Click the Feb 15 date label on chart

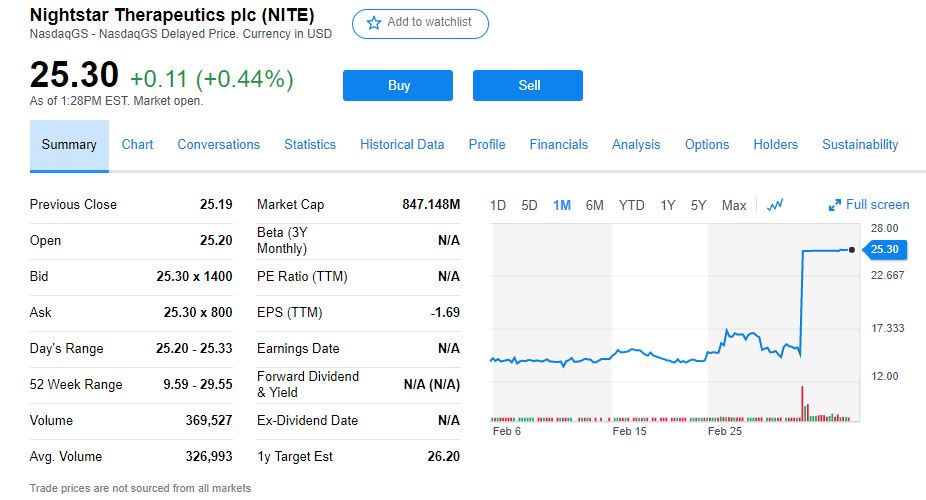point(630,432)
